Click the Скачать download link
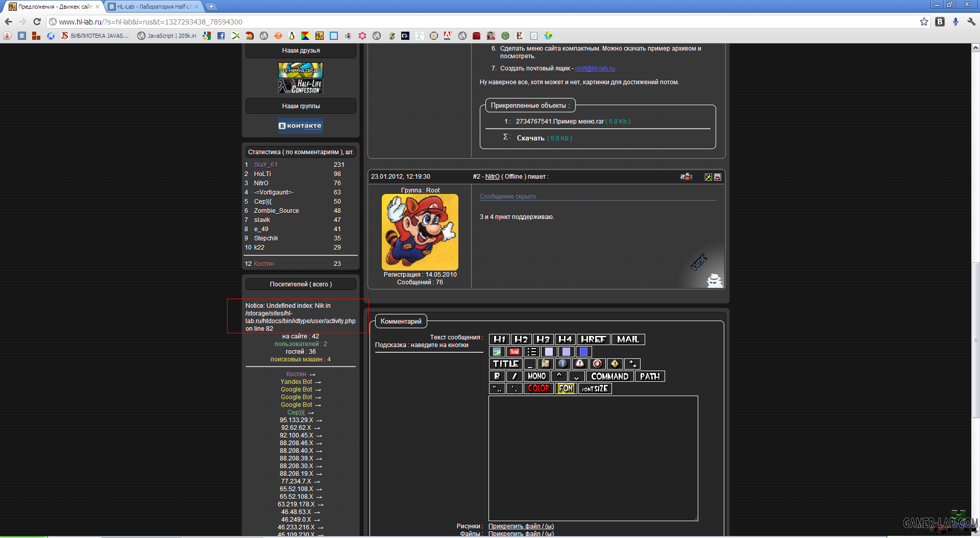This screenshot has height=538, width=980. [530, 138]
